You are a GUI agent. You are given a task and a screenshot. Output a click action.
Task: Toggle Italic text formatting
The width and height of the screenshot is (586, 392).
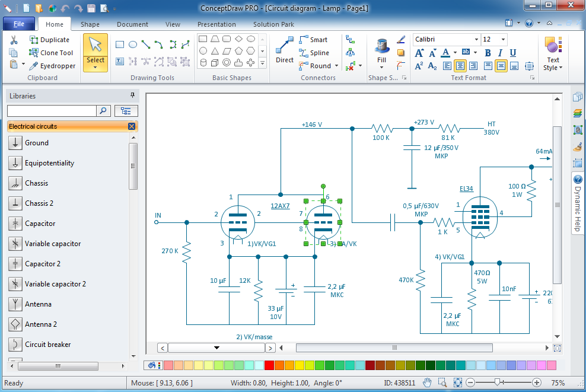pos(501,53)
